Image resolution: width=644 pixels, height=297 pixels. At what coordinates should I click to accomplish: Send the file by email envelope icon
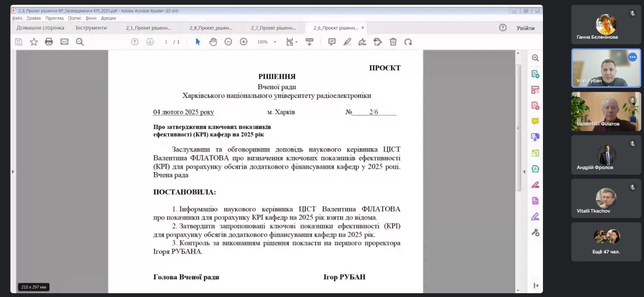[64, 42]
